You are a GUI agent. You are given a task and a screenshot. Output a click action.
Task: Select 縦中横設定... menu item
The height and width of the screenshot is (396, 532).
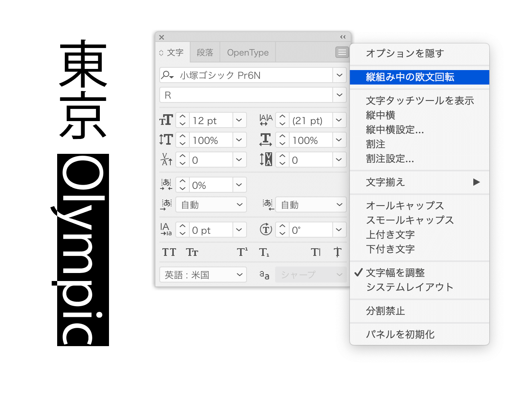point(420,129)
